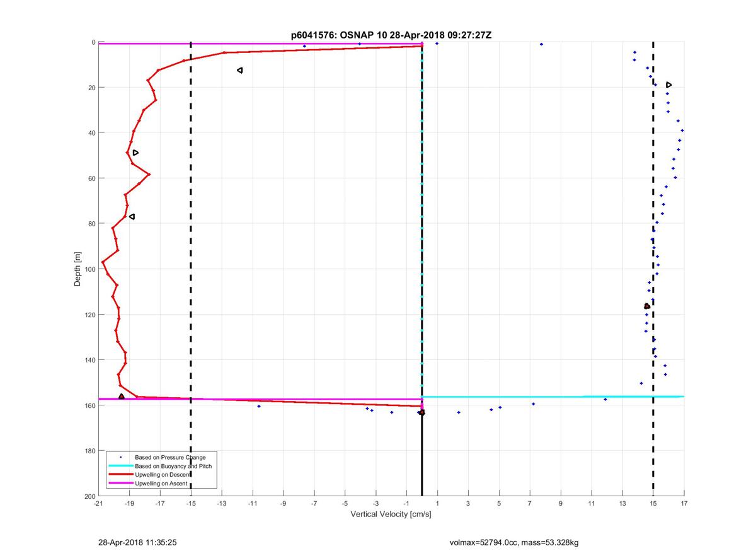The image size is (756, 558).
Task: Pick the cyan line sample in the legend
Action: tap(120, 465)
